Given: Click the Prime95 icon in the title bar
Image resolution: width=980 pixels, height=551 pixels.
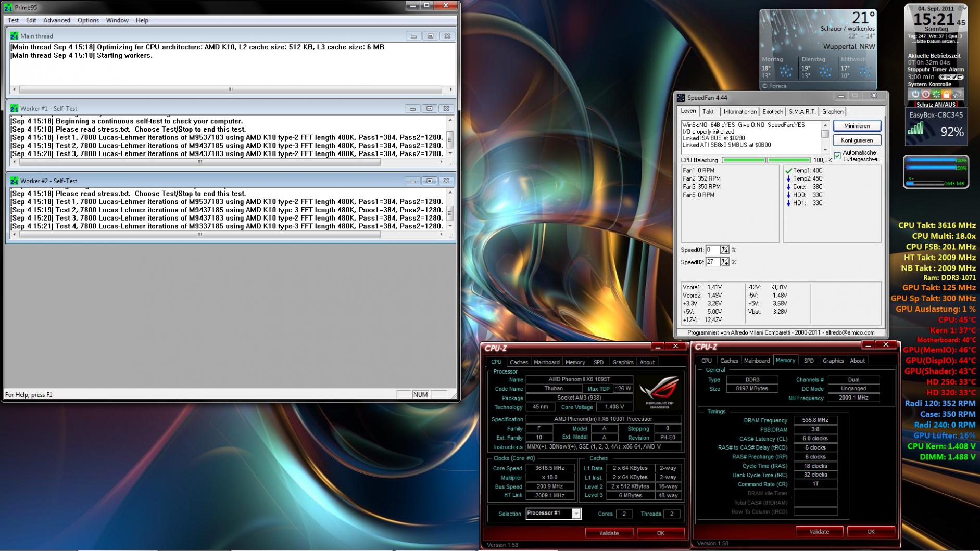Looking at the screenshot, I should 8,7.
